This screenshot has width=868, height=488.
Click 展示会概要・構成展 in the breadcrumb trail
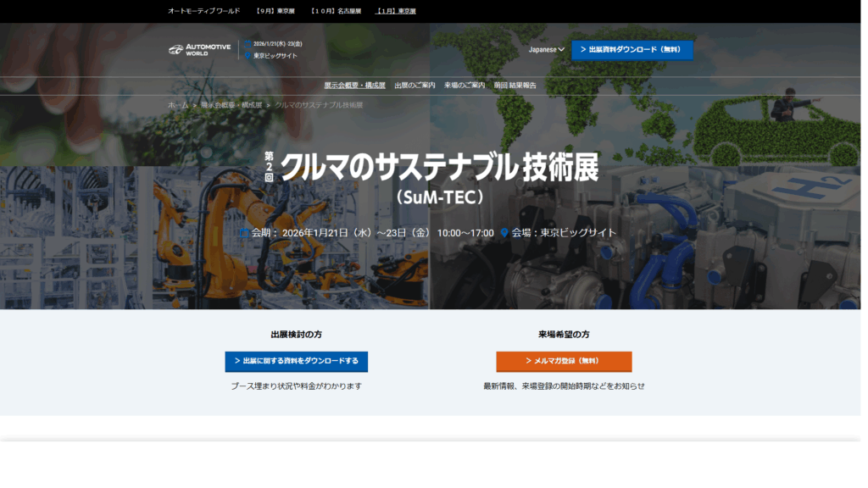[x=231, y=105]
